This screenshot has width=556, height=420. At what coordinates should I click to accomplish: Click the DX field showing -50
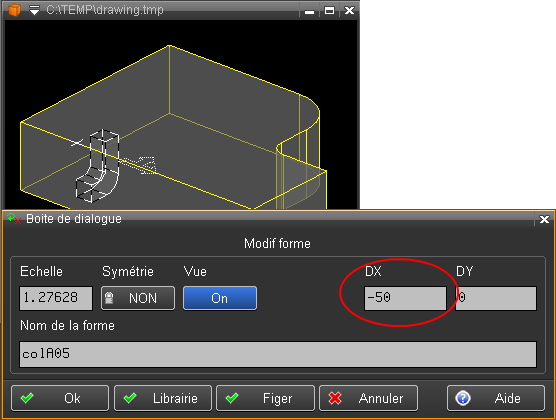tap(405, 298)
